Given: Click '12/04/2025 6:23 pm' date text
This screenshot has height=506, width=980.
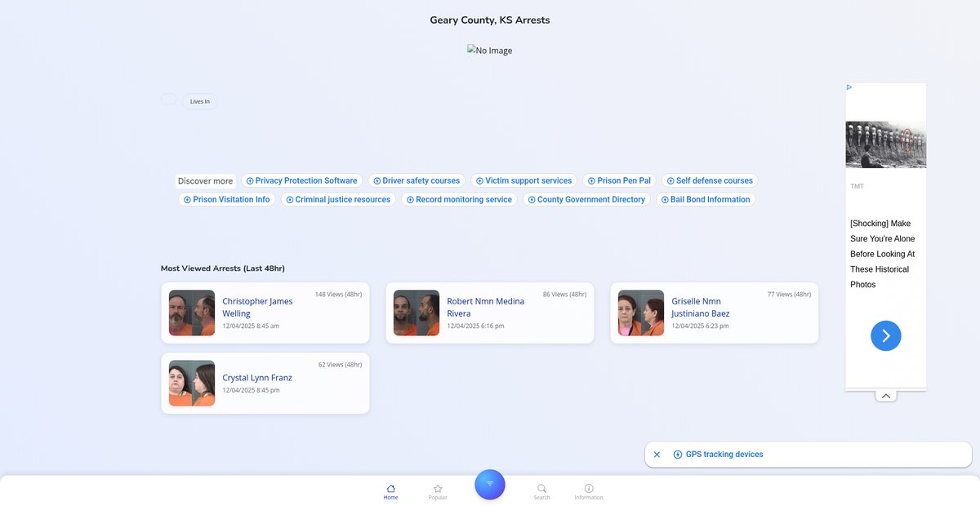Looking at the screenshot, I should 700,326.
